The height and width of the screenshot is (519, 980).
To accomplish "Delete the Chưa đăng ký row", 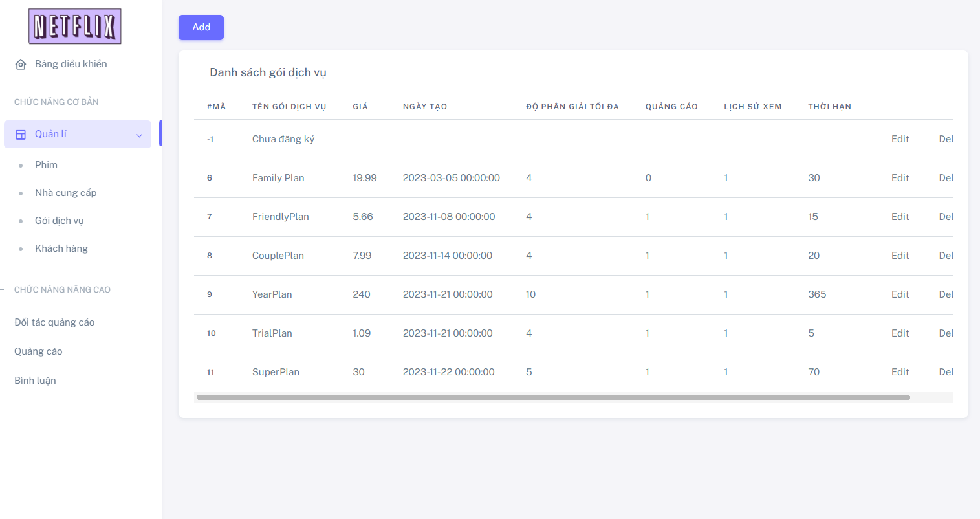I will coord(946,139).
